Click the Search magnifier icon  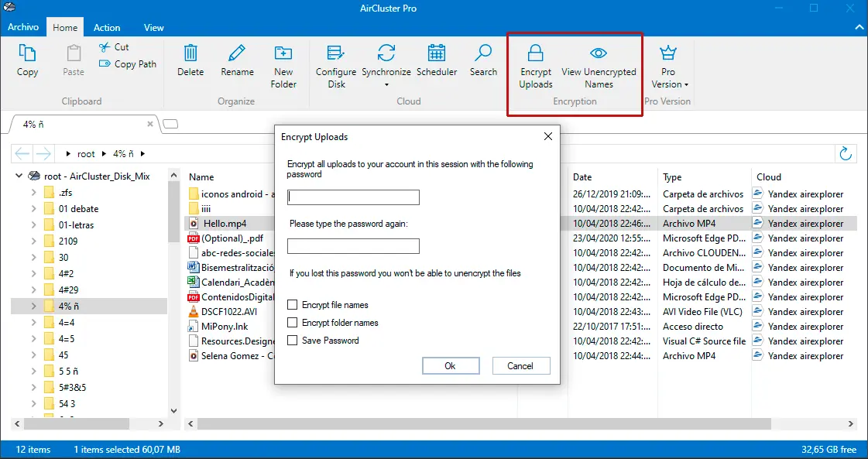483,53
